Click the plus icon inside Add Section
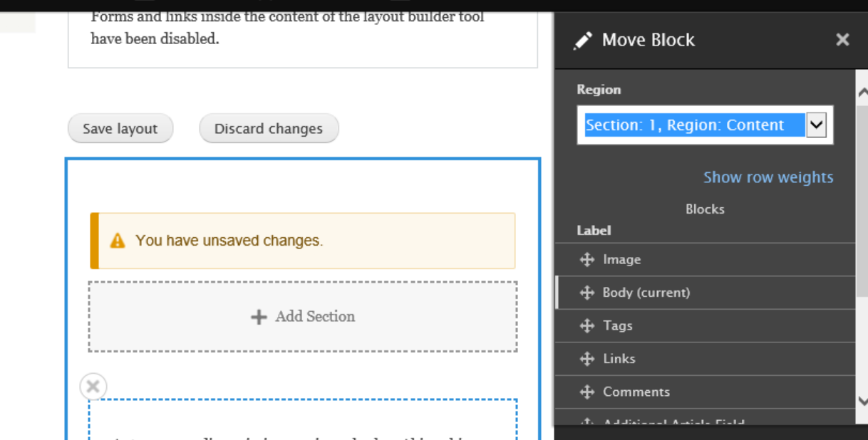Viewport: 868px width, 440px height. pos(259,317)
